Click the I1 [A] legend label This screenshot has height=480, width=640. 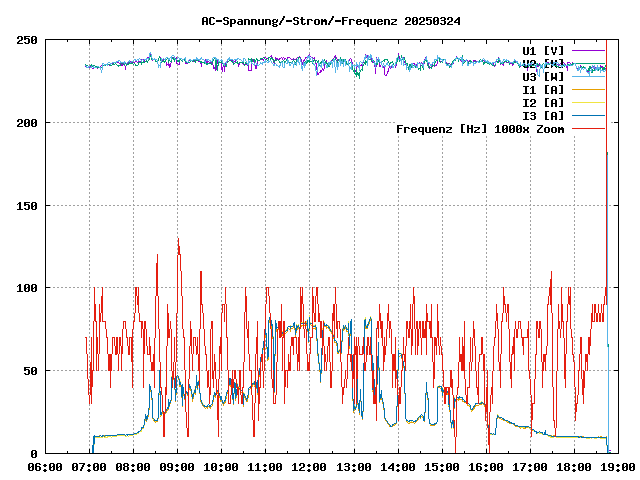(x=543, y=90)
